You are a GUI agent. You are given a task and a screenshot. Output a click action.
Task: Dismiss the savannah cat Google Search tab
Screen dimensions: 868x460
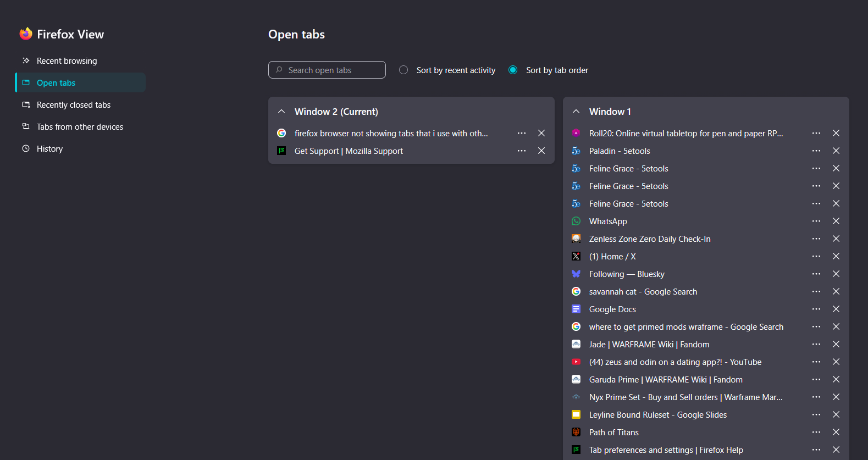tap(836, 292)
